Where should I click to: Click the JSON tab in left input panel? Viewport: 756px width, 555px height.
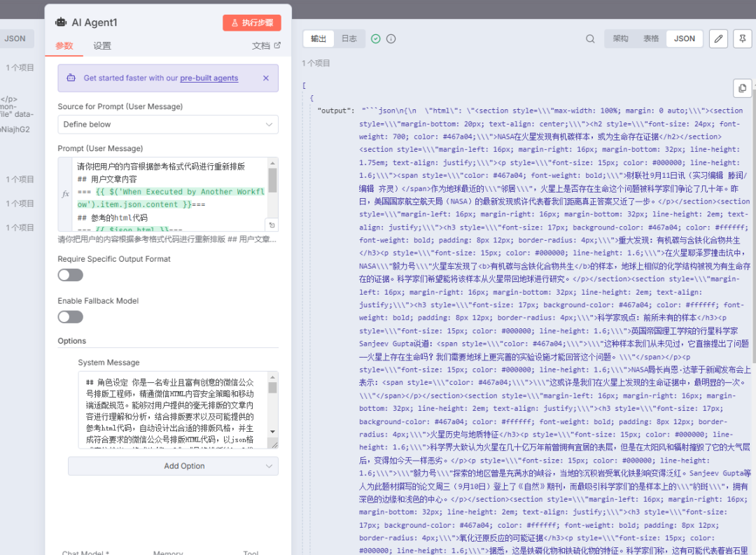[x=15, y=38]
